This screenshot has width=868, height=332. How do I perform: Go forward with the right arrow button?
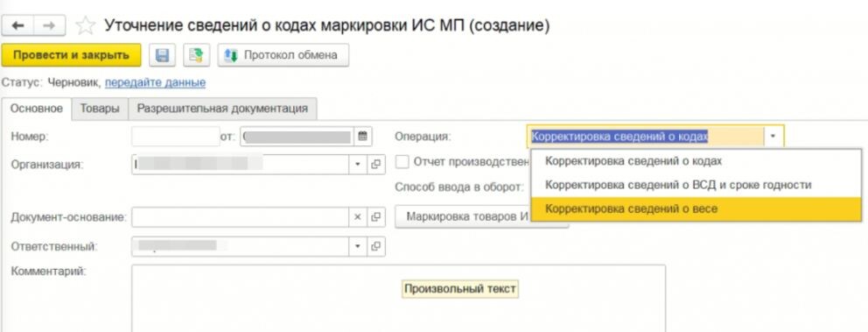[49, 25]
